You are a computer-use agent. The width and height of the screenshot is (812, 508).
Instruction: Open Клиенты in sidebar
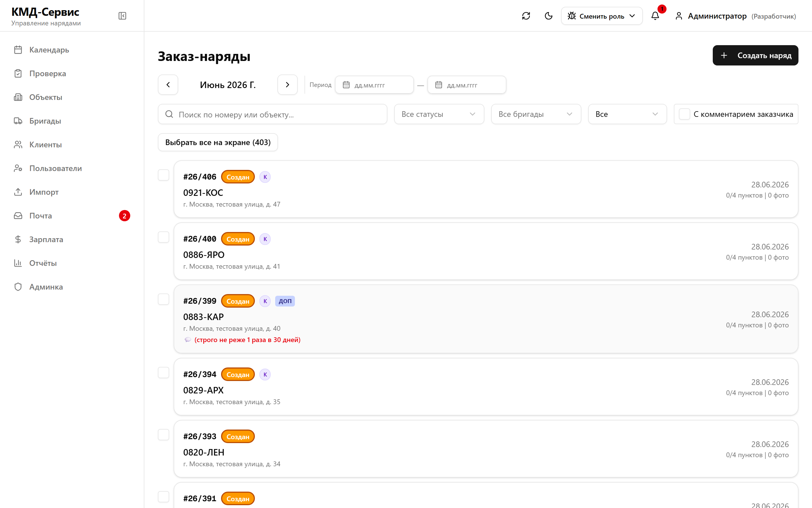pyautogui.click(x=72, y=144)
